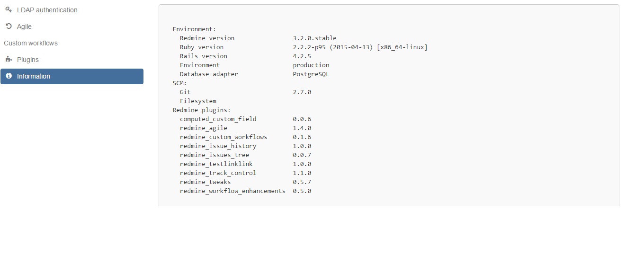Click the PostgreSQL database adapter value
644x265 pixels.
coord(311,74)
